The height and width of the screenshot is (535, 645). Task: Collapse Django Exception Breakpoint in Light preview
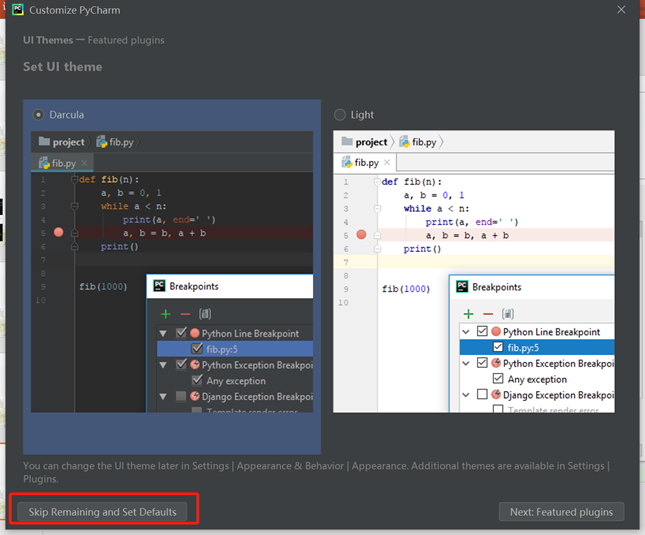coord(466,395)
